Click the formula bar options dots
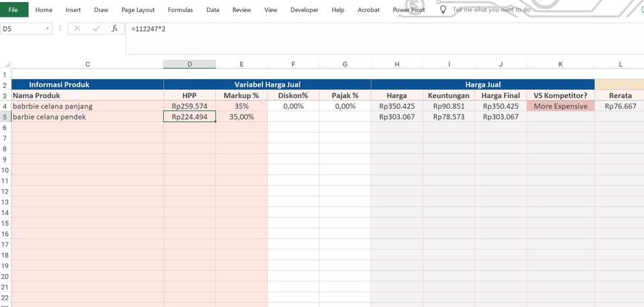The image size is (644, 307). [x=60, y=29]
